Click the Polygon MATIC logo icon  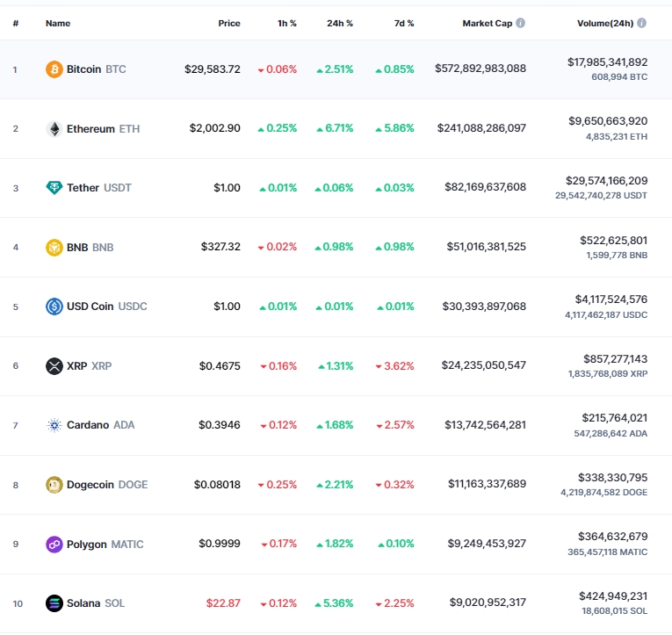click(54, 544)
